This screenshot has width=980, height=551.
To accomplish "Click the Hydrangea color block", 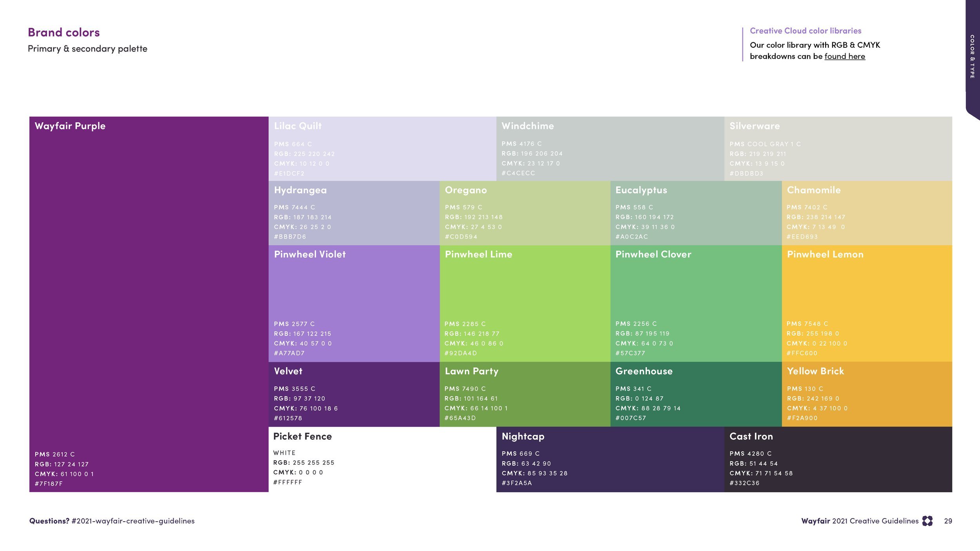I will point(354,213).
